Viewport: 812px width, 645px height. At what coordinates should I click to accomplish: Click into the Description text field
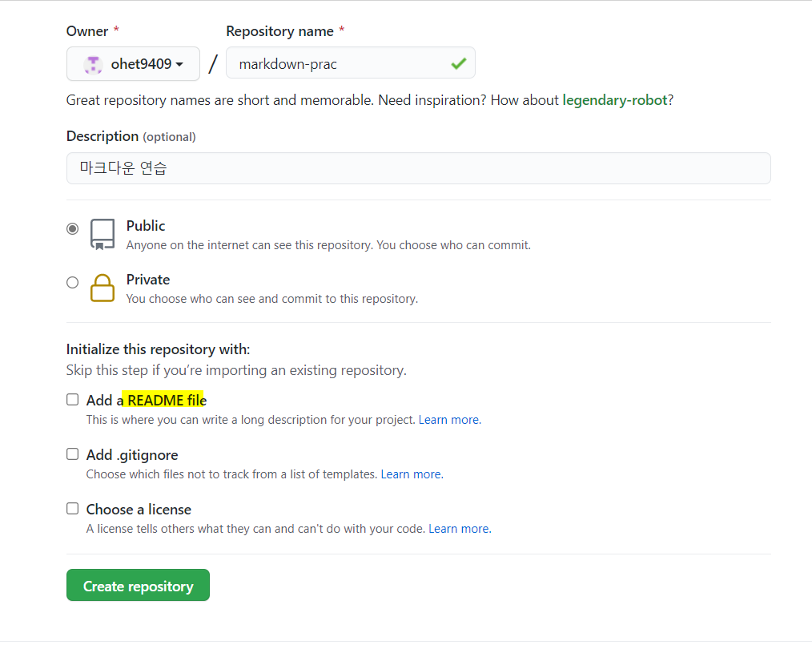click(x=419, y=168)
